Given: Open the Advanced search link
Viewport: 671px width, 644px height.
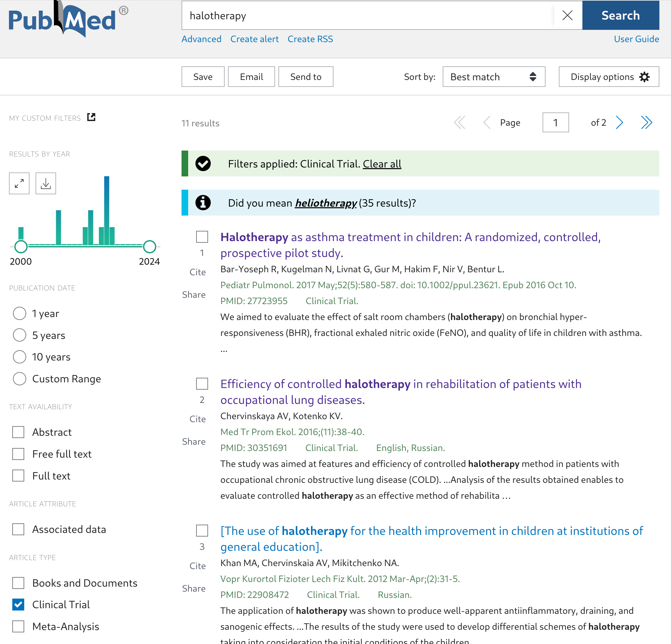Looking at the screenshot, I should [201, 39].
